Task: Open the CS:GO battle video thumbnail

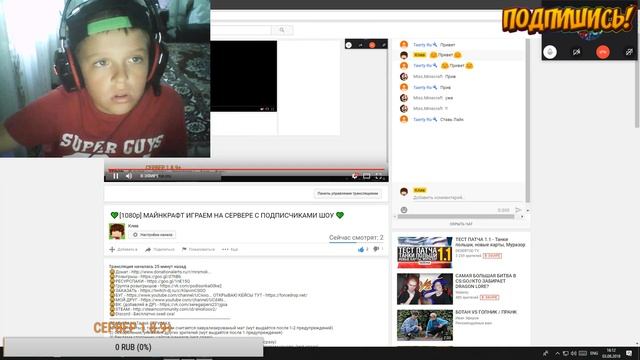Action: coord(424,289)
